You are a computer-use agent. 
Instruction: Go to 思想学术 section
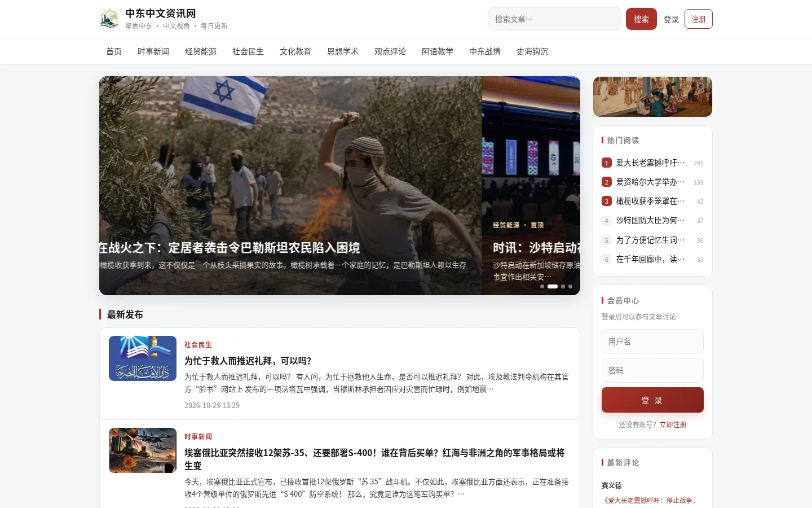point(343,51)
